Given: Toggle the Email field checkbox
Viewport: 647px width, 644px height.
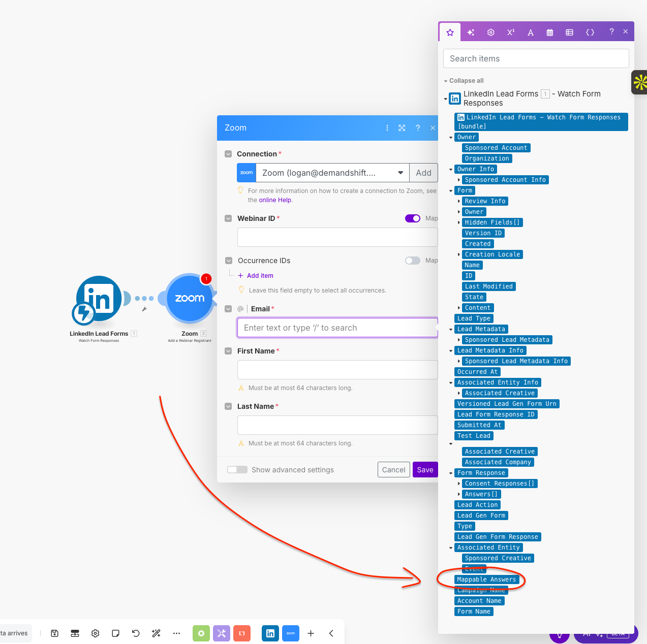Looking at the screenshot, I should pos(228,309).
